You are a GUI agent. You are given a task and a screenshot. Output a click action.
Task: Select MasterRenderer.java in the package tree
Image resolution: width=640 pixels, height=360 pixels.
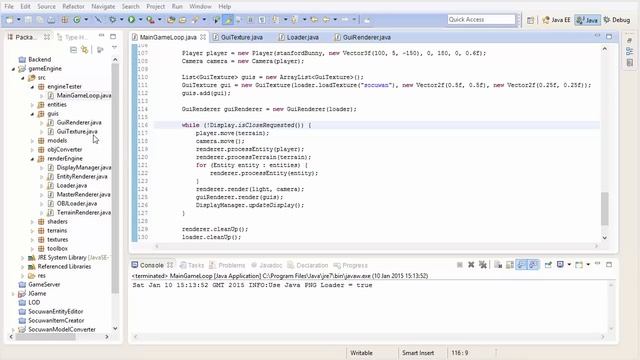click(83, 194)
